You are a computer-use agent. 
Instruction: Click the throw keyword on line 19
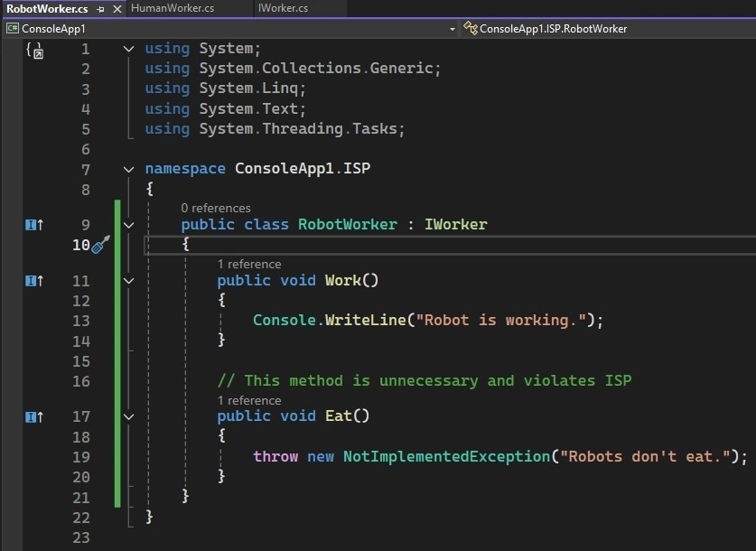coord(275,456)
